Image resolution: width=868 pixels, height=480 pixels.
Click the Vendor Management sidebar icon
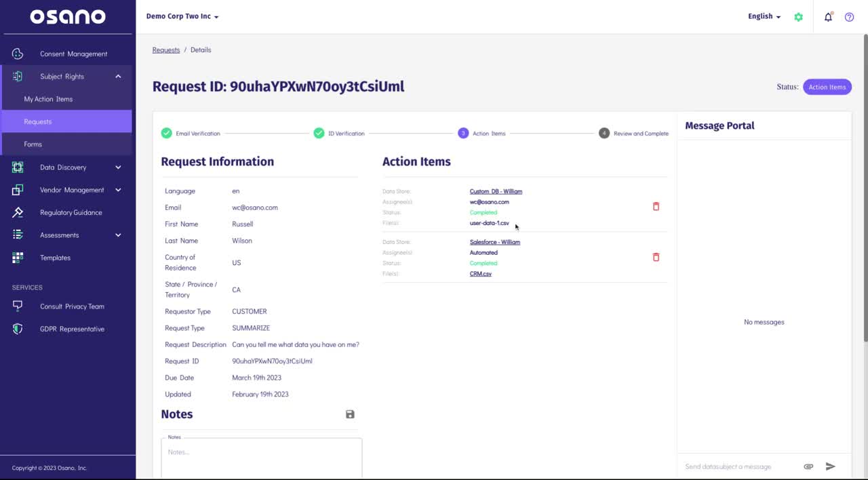(18, 190)
